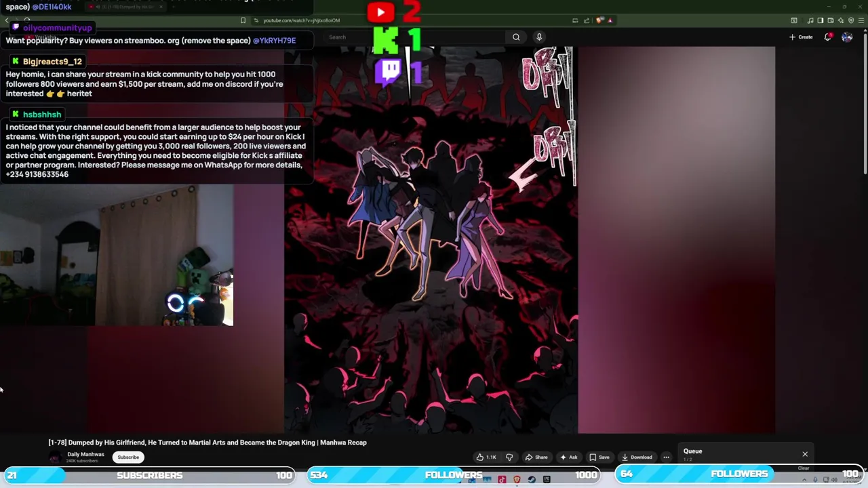Image resolution: width=868 pixels, height=488 pixels.
Task: Click the Steam icon in the taskbar
Action: (532, 480)
